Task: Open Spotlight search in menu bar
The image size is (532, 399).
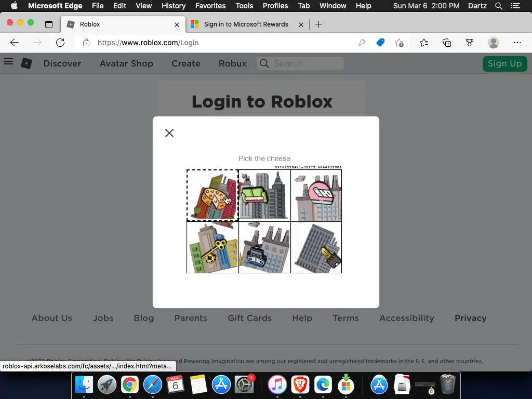Action: pyautogui.click(x=498, y=6)
